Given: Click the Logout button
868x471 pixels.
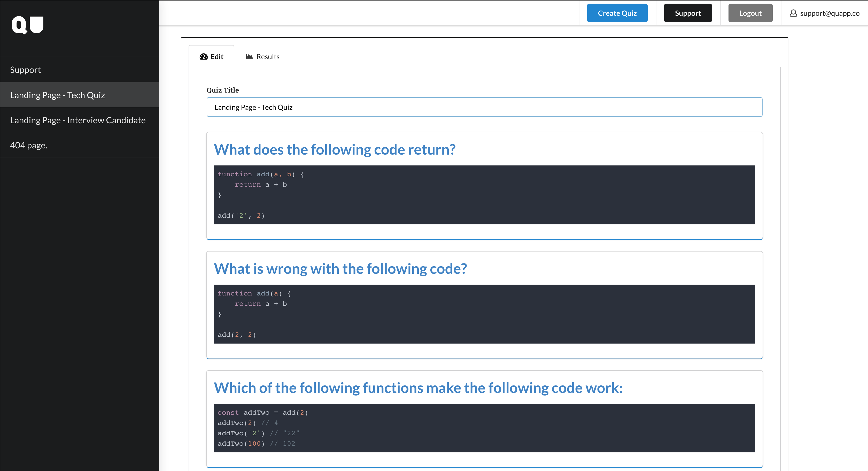Looking at the screenshot, I should 750,13.
